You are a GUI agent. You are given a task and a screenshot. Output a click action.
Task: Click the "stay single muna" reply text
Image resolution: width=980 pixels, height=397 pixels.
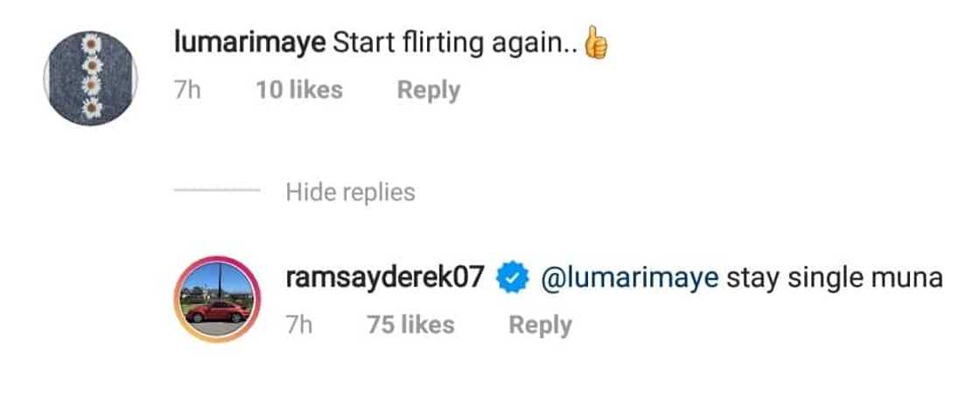pyautogui.click(x=835, y=279)
